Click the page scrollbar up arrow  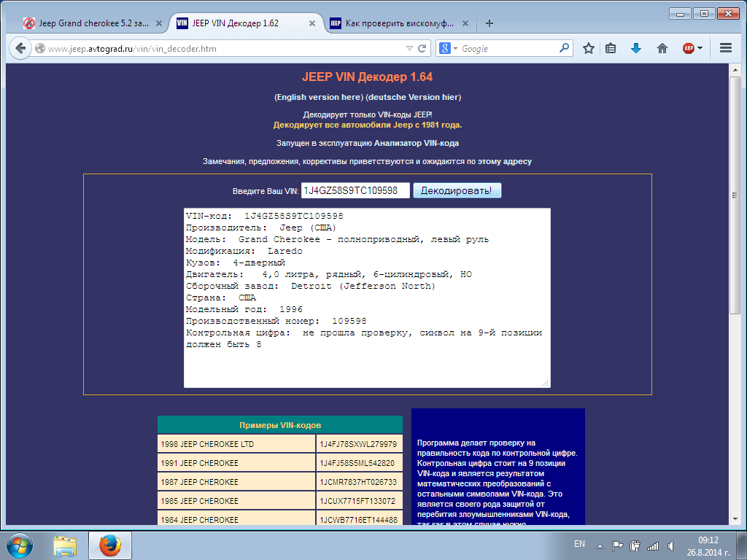pos(735,70)
